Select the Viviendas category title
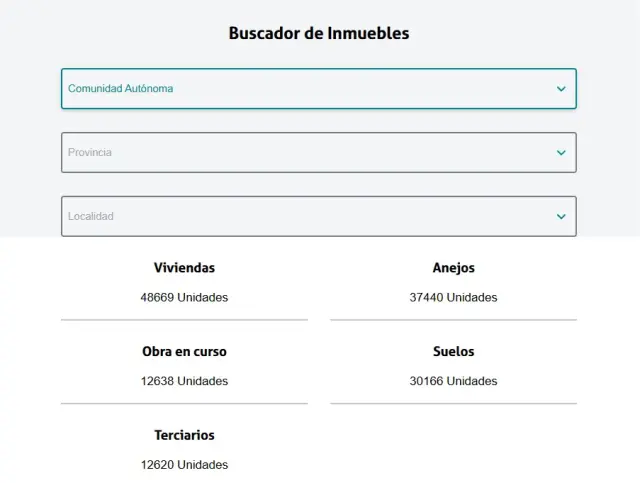This screenshot has width=640, height=483. (184, 268)
